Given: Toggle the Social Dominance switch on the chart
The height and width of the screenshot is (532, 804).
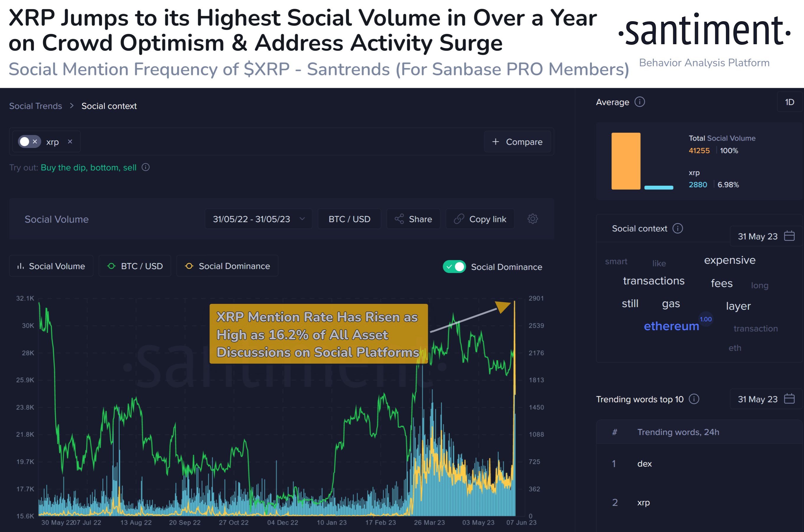Looking at the screenshot, I should pyautogui.click(x=455, y=267).
